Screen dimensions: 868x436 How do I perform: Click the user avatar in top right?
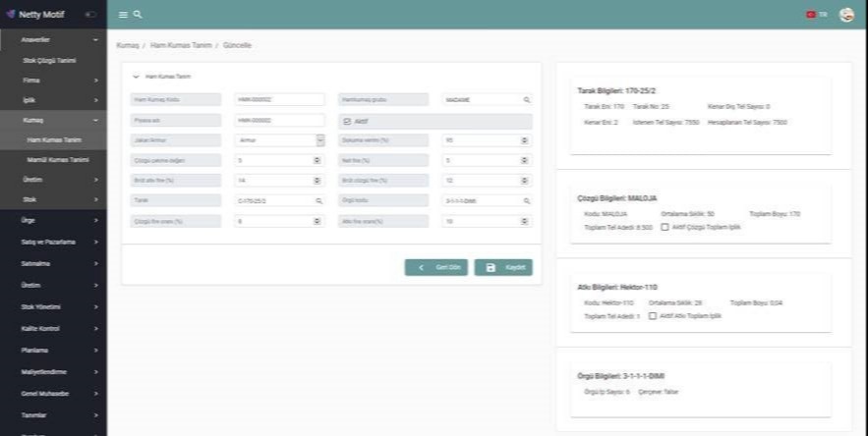coord(846,15)
